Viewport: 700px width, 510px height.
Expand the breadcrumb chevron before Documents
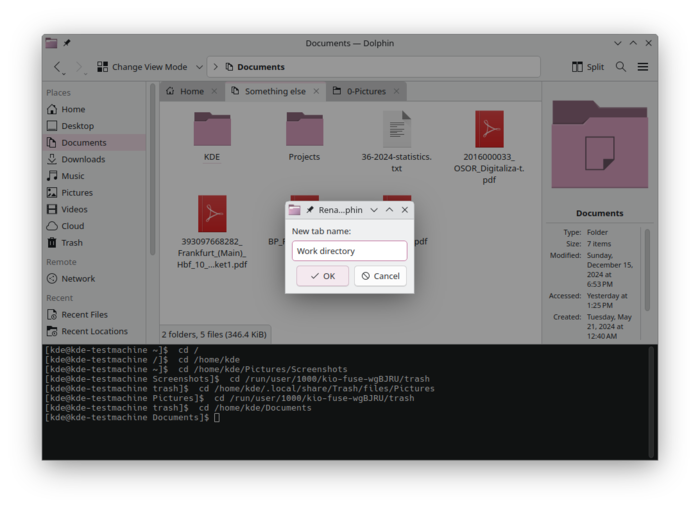[216, 67]
